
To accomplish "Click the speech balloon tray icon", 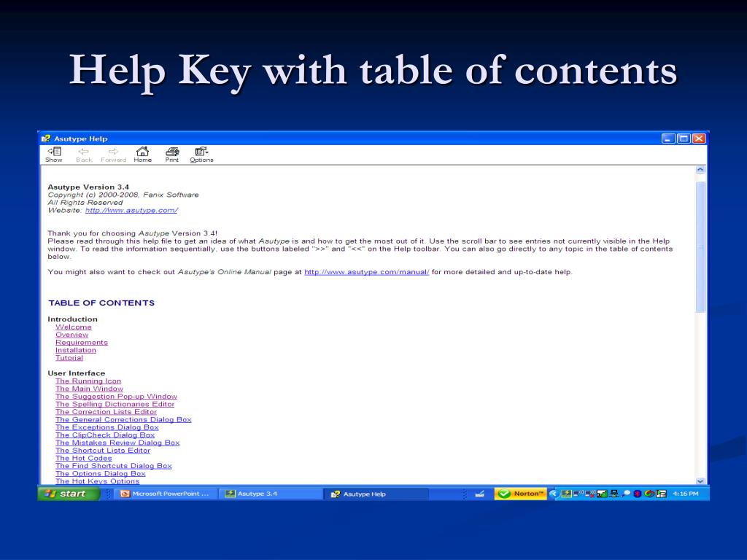I will [626, 494].
